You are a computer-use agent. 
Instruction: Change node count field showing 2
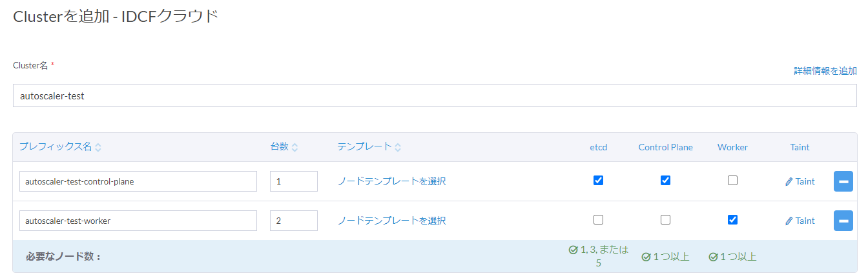click(x=294, y=221)
